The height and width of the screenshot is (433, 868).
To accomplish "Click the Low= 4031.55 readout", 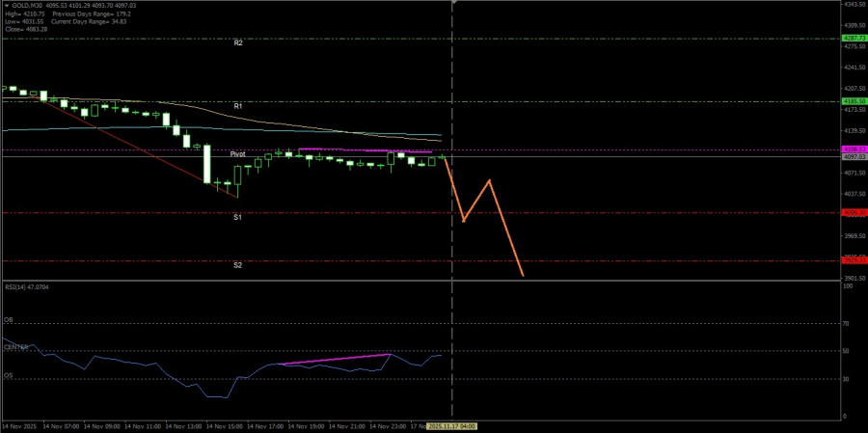I will pyautogui.click(x=24, y=21).
